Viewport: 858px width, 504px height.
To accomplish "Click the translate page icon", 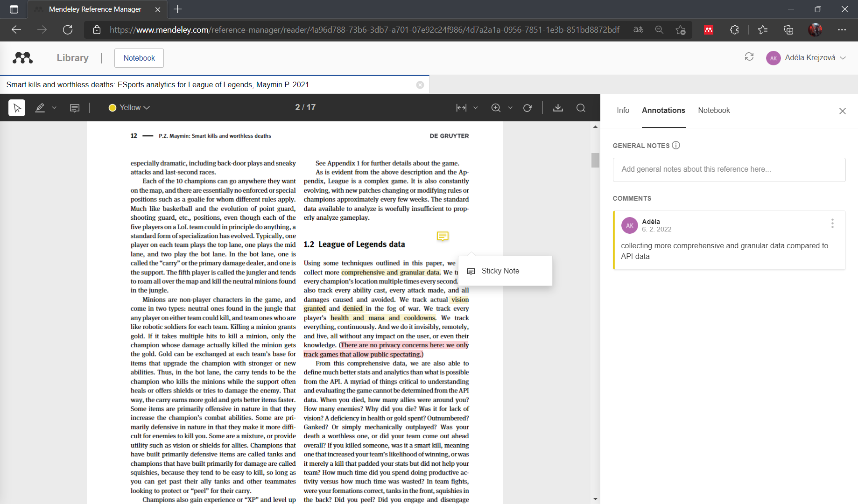I will 638,30.
